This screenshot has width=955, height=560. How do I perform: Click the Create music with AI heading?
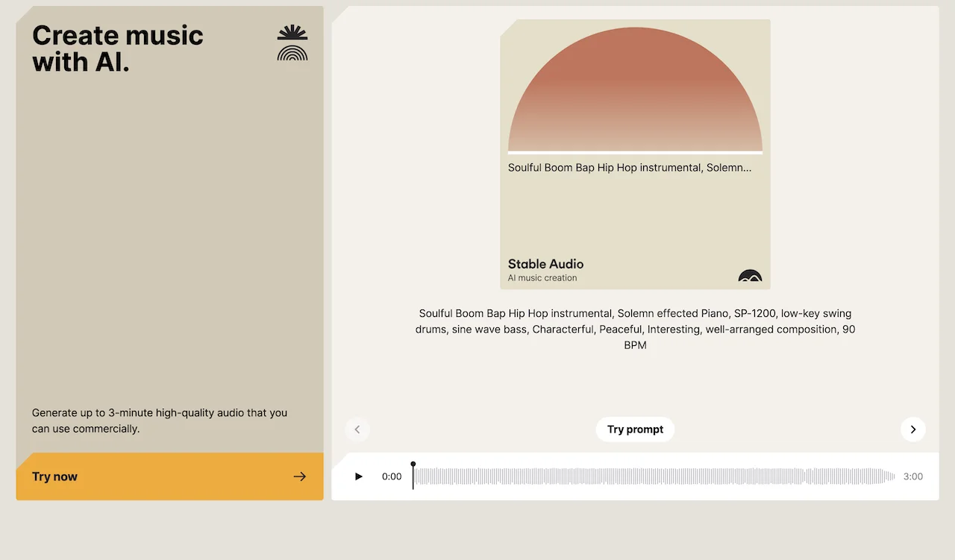coord(118,48)
